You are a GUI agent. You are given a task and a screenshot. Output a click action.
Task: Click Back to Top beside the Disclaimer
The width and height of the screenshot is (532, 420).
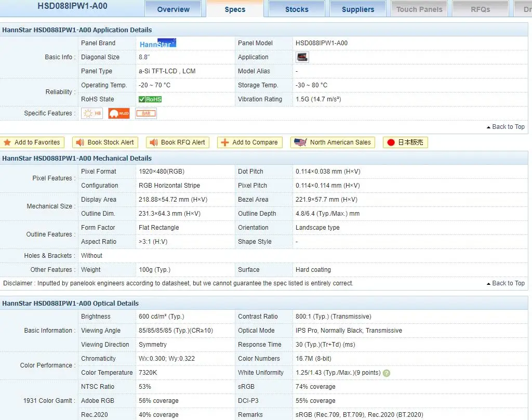click(506, 283)
